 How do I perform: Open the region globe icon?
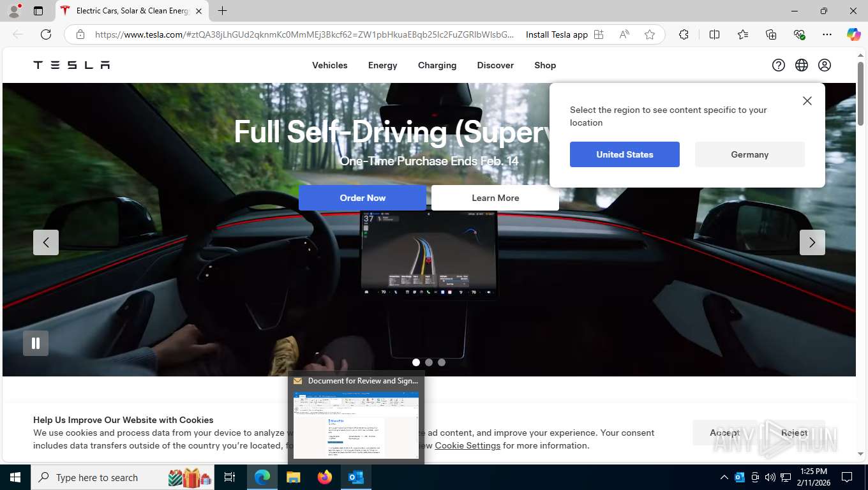[x=802, y=65]
